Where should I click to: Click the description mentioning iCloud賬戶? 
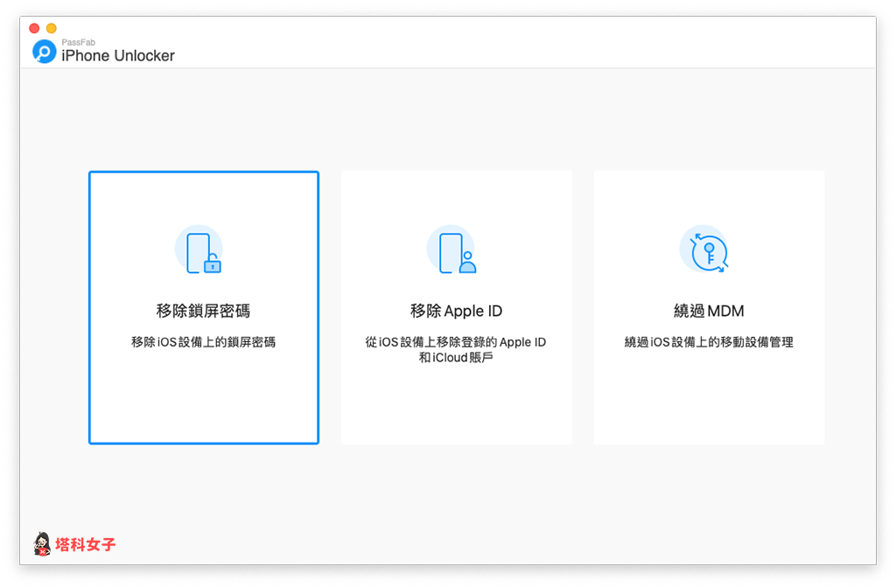tap(456, 350)
